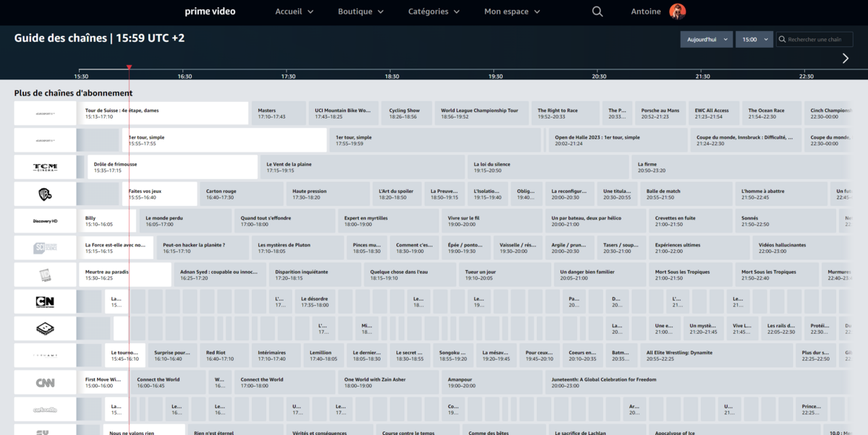Open the CNN channel logo

(x=45, y=382)
